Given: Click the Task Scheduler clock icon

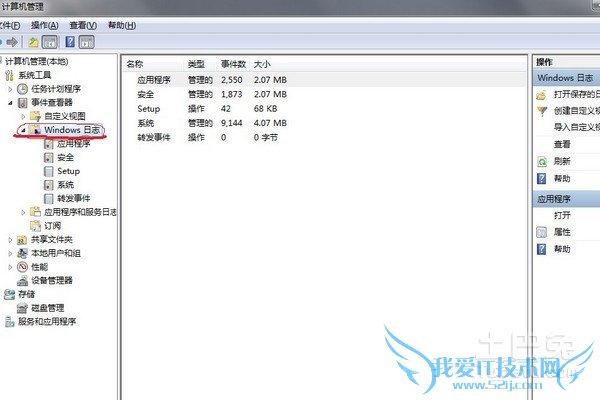Looking at the screenshot, I should (23, 89).
